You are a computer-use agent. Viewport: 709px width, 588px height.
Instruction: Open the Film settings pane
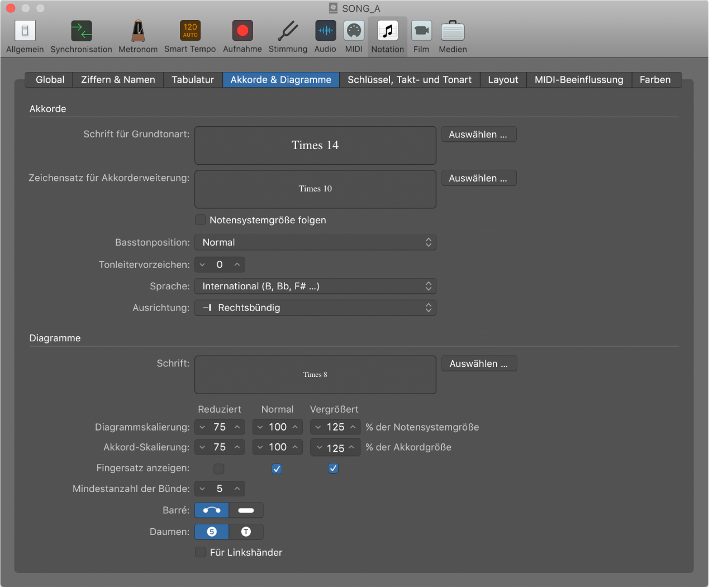coord(421,31)
